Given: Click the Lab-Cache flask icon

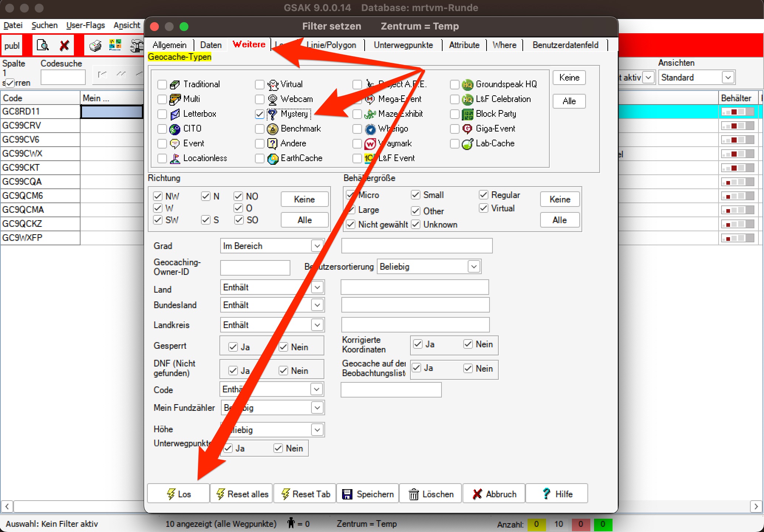Looking at the screenshot, I should (x=468, y=144).
